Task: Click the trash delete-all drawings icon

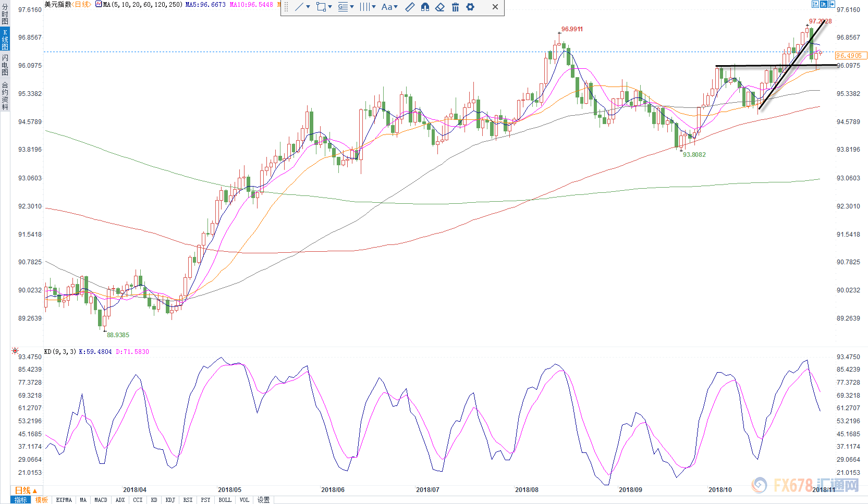Action: (455, 7)
